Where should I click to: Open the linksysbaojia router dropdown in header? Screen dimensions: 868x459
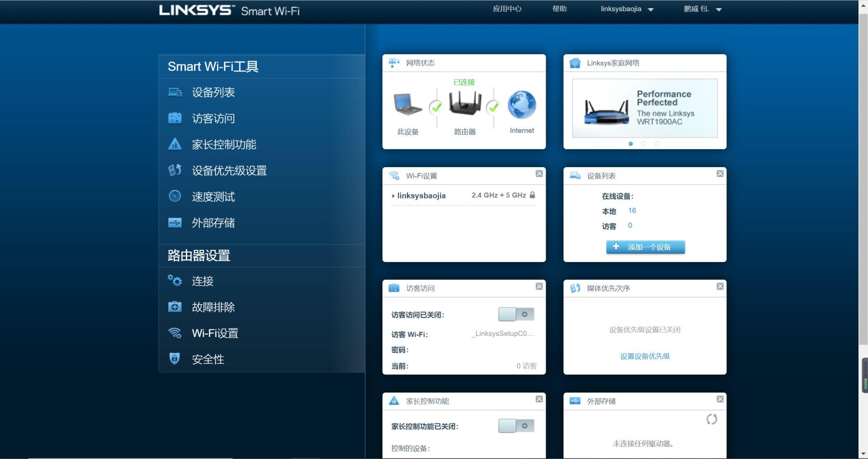point(627,9)
